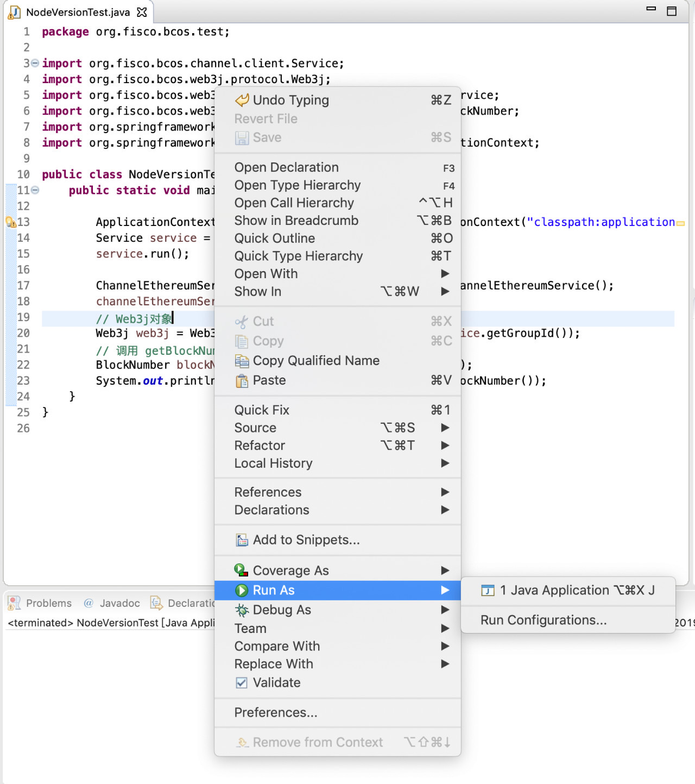Close the NodeVersionTest.java editor tab
Viewport: 695px width, 784px height.
142,12
